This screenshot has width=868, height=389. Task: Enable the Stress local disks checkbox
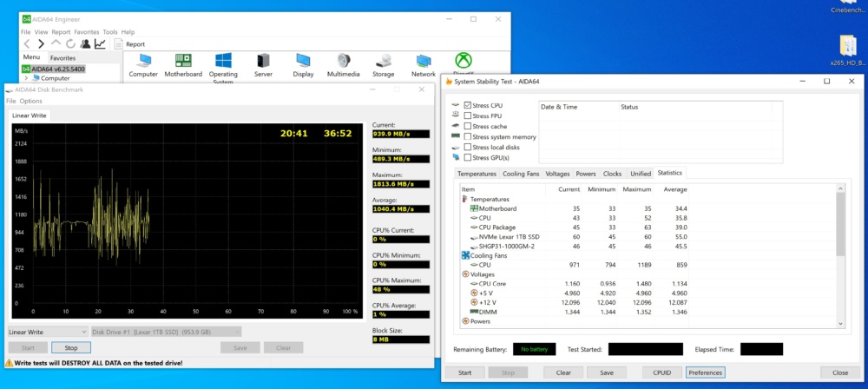(468, 148)
